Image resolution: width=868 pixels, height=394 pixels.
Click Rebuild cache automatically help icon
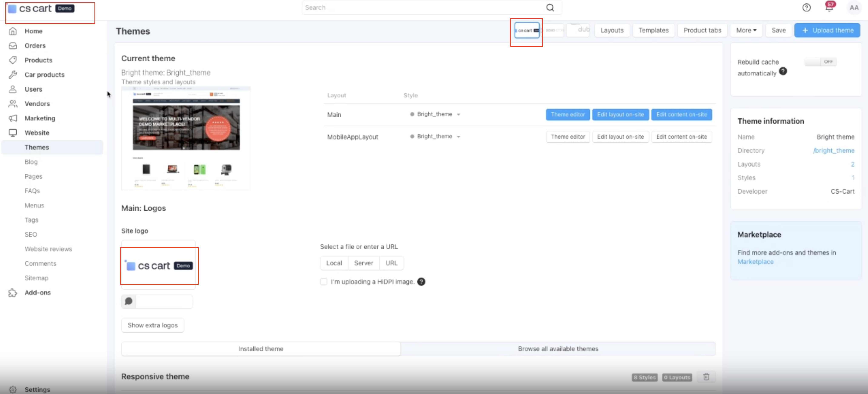tap(783, 71)
